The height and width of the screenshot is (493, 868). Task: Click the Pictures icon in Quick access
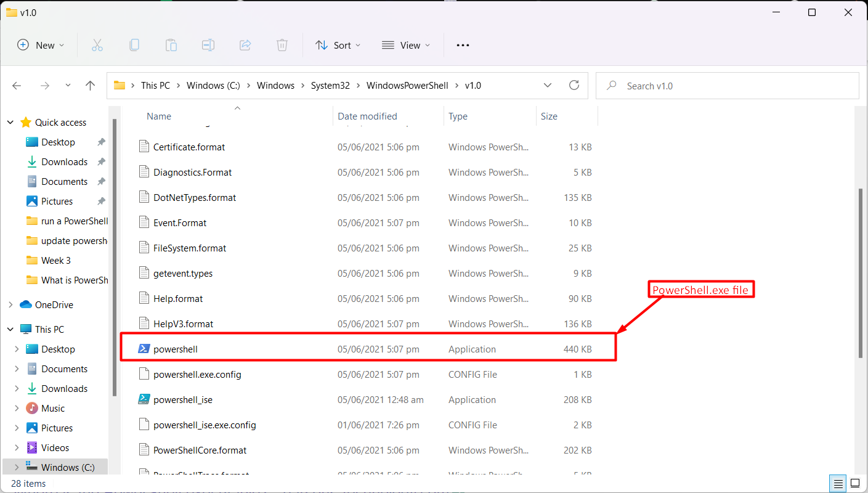[x=32, y=201]
